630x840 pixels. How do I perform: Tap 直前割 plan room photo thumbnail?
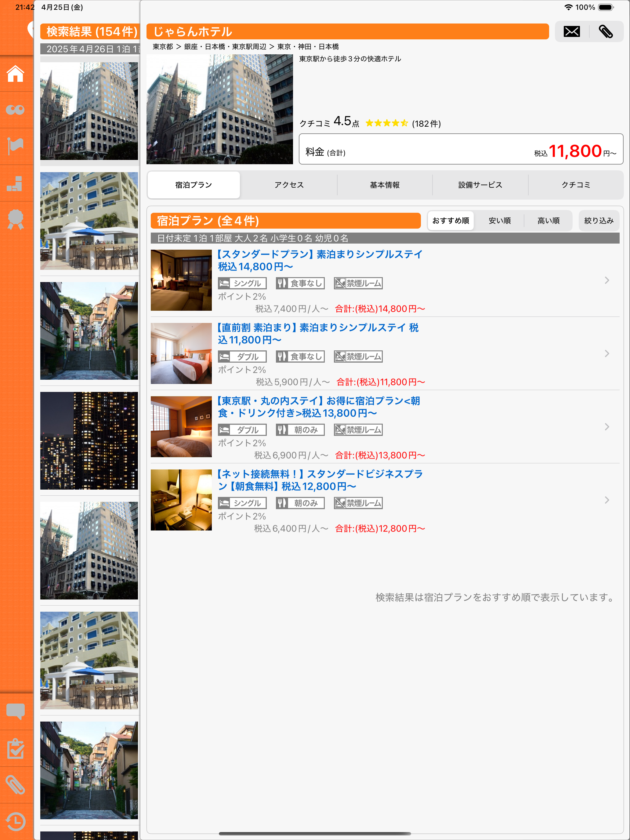181,353
